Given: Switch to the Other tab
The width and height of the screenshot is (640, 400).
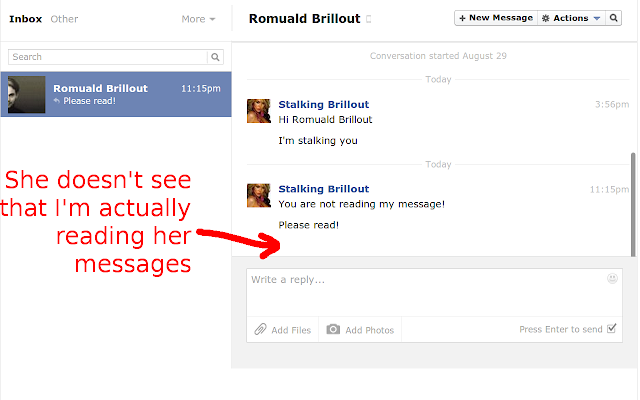Looking at the screenshot, I should (64, 19).
